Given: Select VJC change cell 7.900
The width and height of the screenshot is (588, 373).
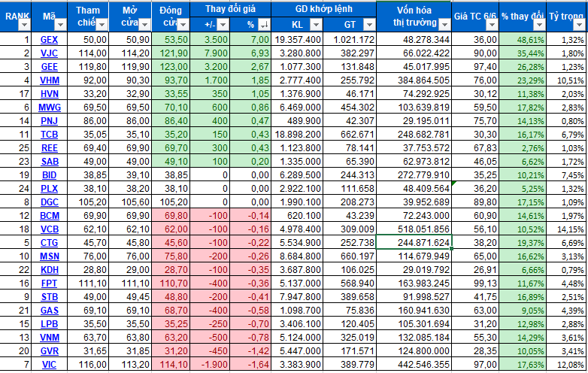Looking at the screenshot, I should pyautogui.click(x=210, y=53).
